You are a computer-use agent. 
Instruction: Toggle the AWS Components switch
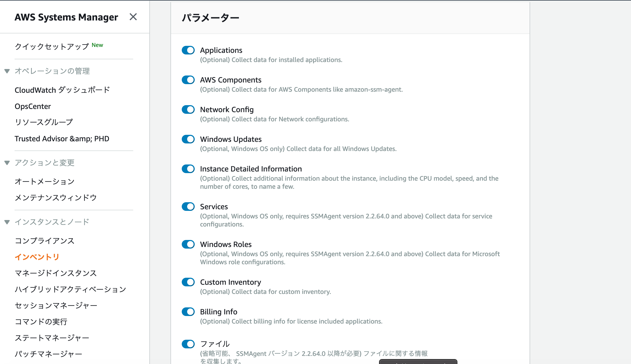point(188,80)
